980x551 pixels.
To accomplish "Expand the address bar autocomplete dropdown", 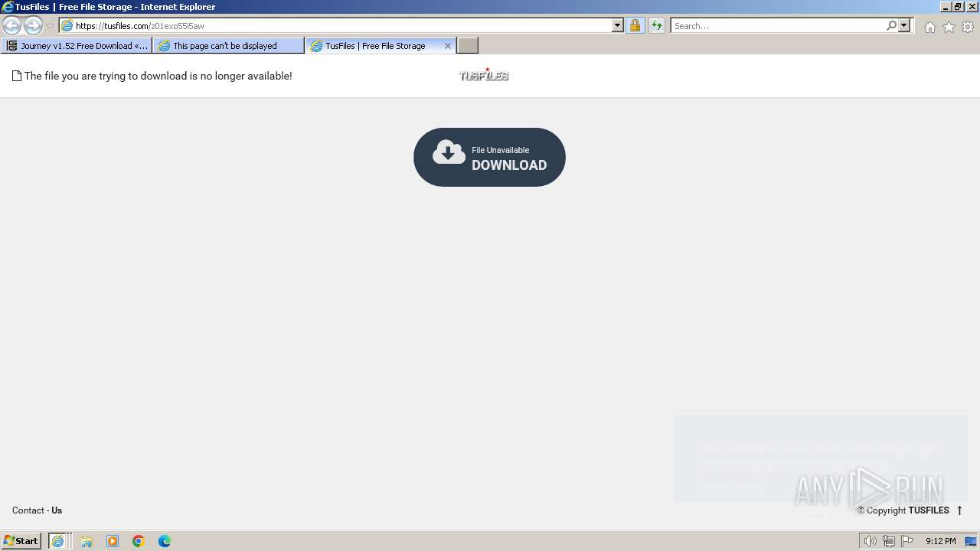I will click(x=618, y=25).
